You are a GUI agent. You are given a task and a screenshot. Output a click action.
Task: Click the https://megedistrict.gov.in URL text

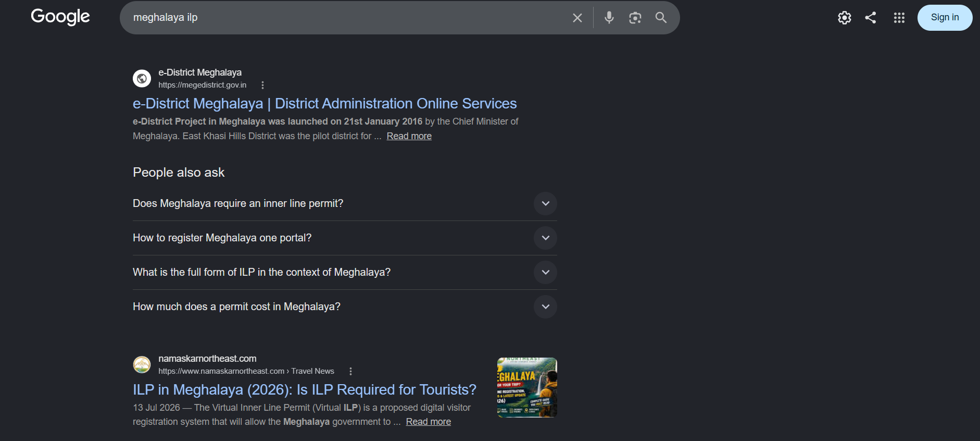[203, 85]
